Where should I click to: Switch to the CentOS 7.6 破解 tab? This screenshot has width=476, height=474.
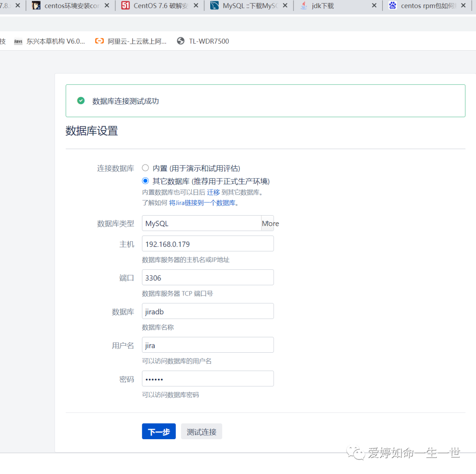click(160, 6)
